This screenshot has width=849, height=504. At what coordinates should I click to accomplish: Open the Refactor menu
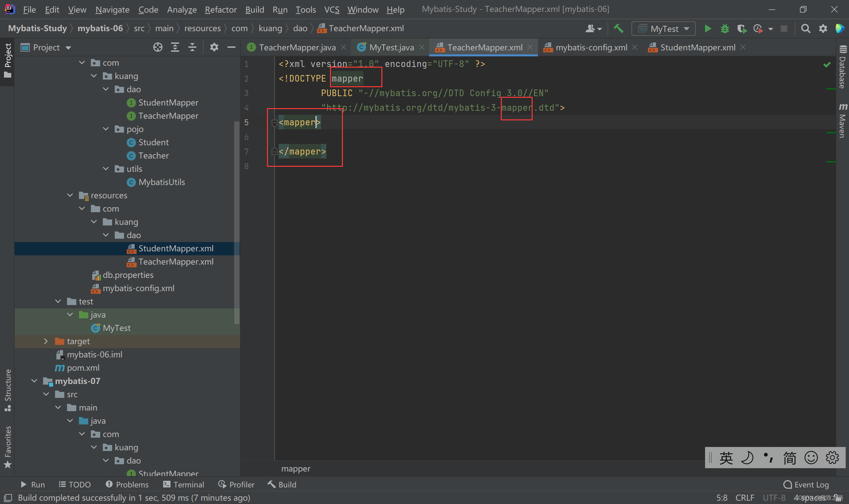[221, 10]
